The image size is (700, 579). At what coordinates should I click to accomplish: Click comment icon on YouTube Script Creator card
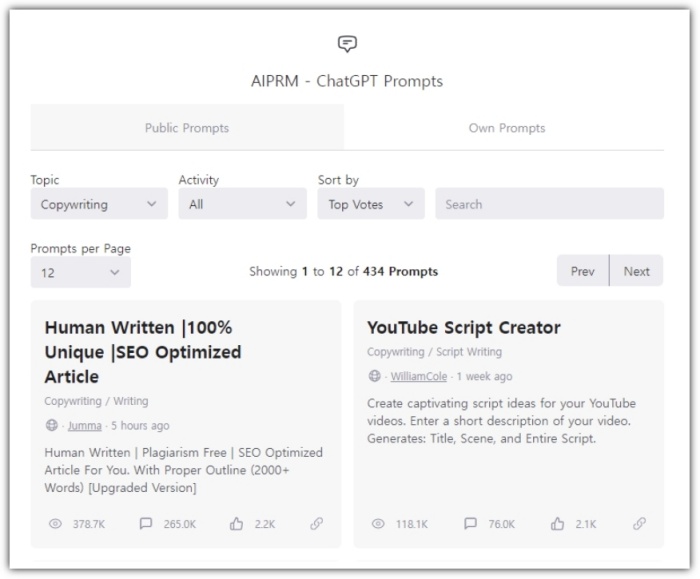(x=470, y=523)
